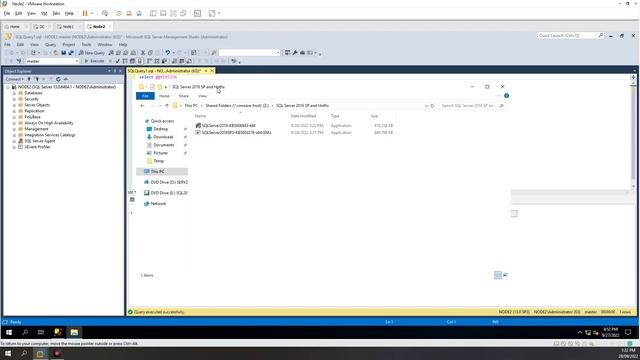
Task: Select Documents in the navigation pane
Action: click(x=163, y=145)
